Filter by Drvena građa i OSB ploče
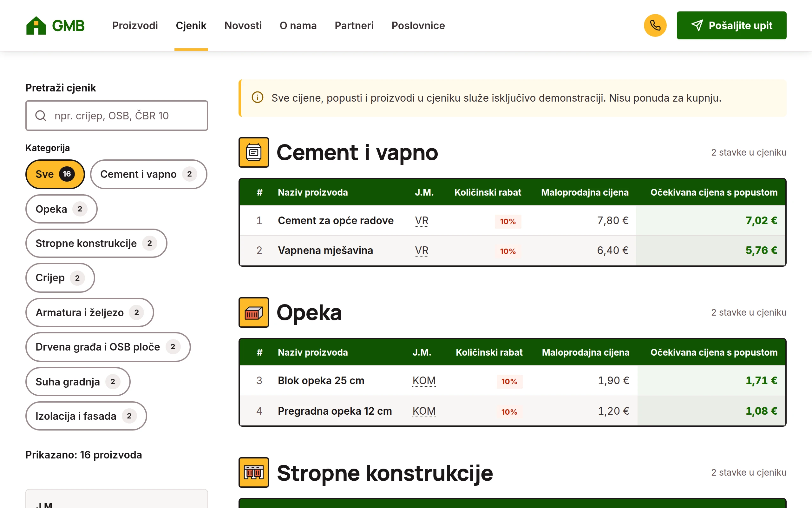The width and height of the screenshot is (812, 508). click(x=108, y=347)
